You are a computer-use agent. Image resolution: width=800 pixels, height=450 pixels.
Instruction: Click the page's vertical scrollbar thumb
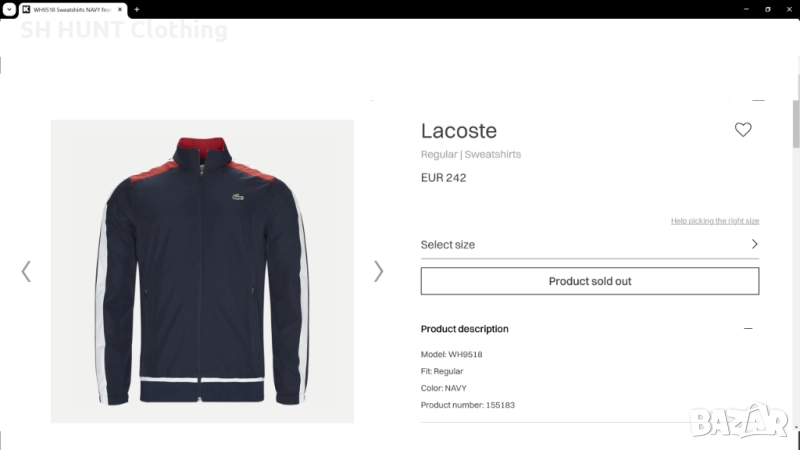tap(796, 123)
